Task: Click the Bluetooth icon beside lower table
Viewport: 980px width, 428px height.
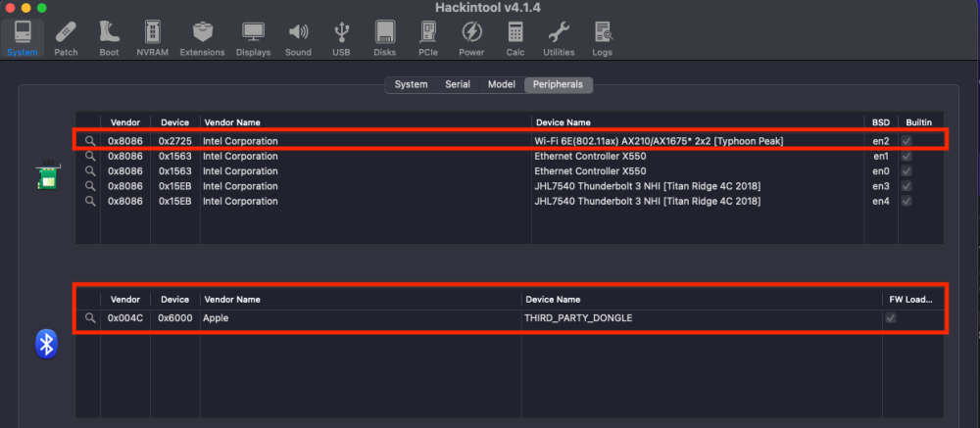Action: [47, 344]
